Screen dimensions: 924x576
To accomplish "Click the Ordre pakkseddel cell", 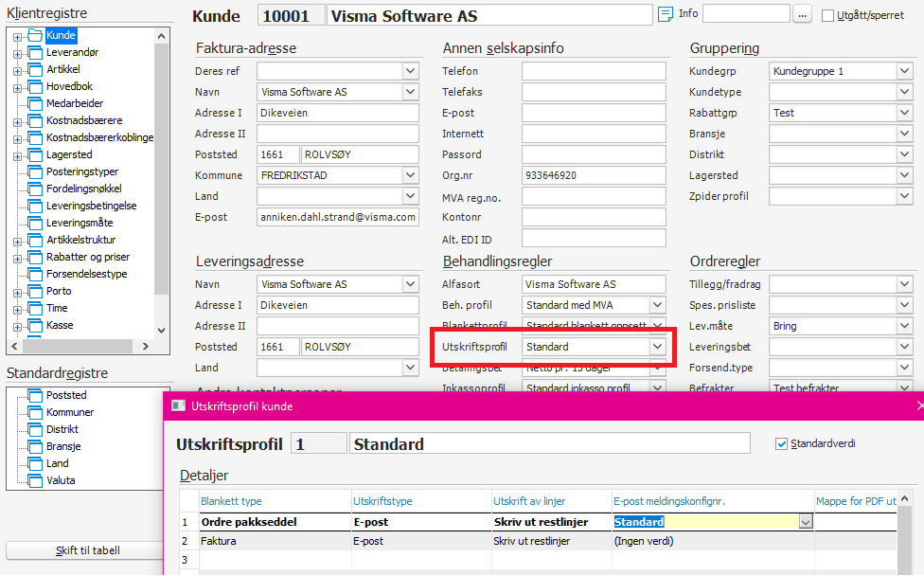I will click(x=275, y=522).
